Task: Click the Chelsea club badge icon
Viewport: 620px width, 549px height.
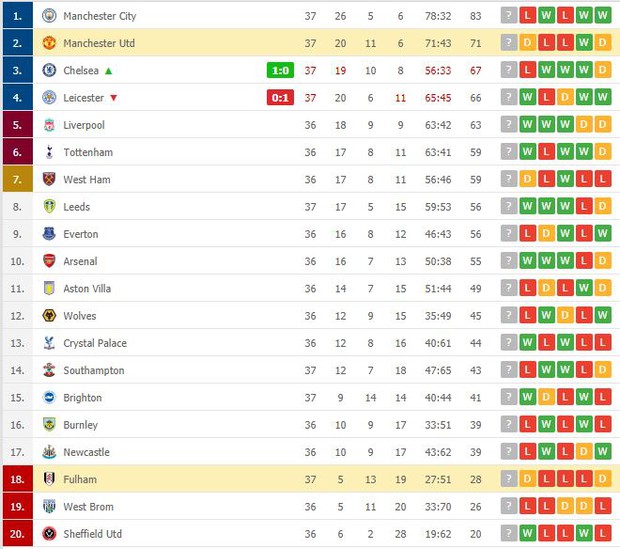Action: pyautogui.click(x=49, y=70)
